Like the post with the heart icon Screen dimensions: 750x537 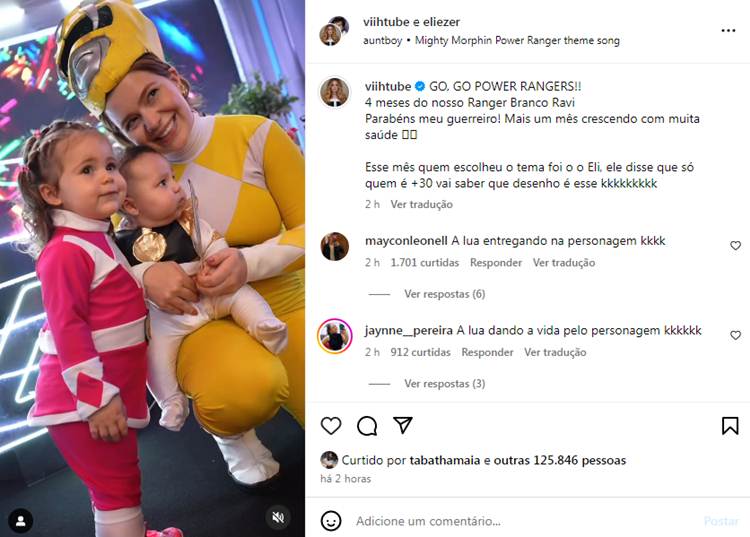click(x=331, y=426)
